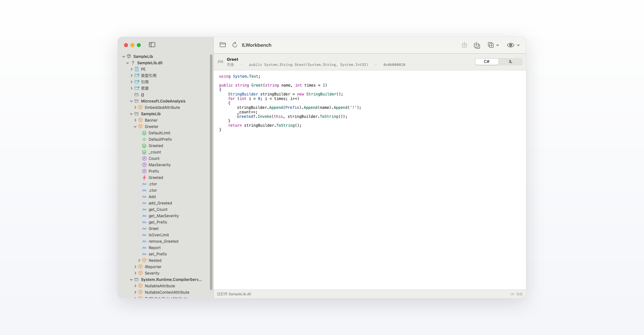Screen dimensions: 644x335
Task: Click the Add method icon
Action: [x=144, y=197]
